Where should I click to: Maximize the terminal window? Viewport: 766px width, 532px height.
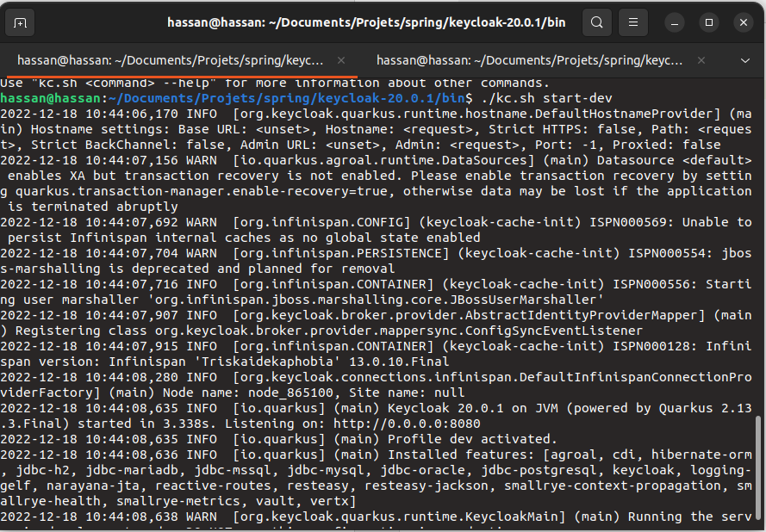(709, 22)
